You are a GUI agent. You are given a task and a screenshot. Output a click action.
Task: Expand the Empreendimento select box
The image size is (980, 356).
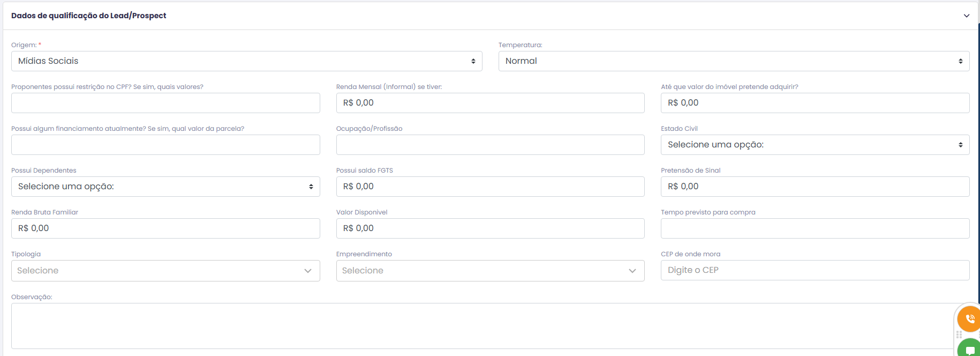click(x=490, y=271)
